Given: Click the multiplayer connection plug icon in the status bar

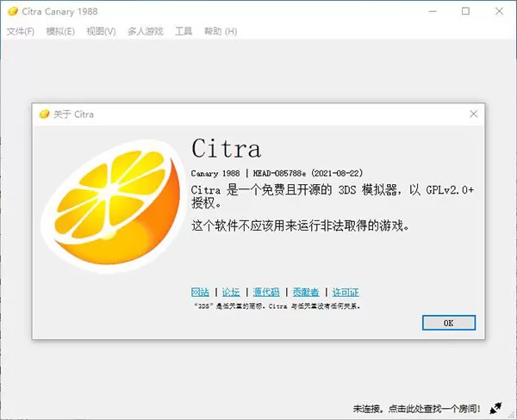Looking at the screenshot, I should (x=495, y=409).
